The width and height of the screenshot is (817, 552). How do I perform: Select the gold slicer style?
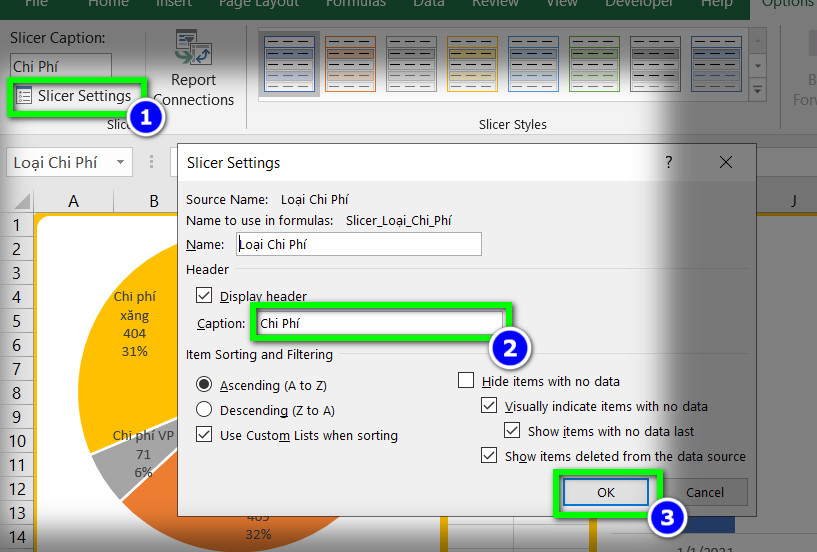(x=472, y=64)
